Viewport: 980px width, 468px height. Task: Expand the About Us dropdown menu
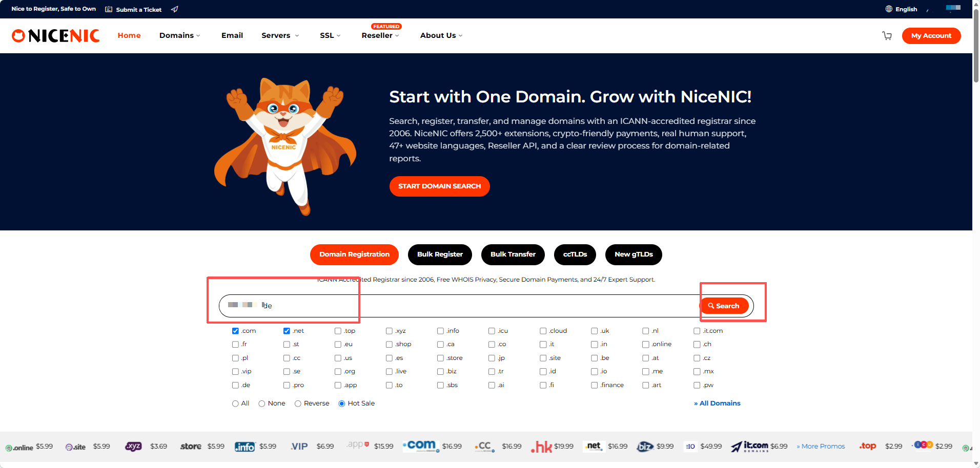441,35
